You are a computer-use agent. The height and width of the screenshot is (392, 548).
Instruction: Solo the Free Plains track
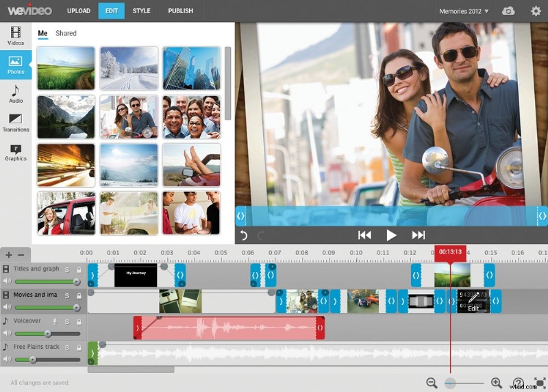pyautogui.click(x=67, y=348)
